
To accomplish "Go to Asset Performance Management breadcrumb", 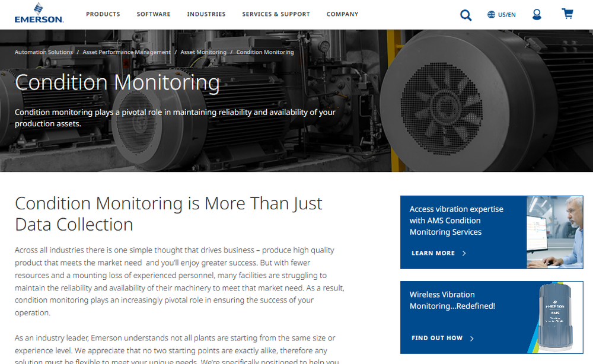I will (126, 52).
